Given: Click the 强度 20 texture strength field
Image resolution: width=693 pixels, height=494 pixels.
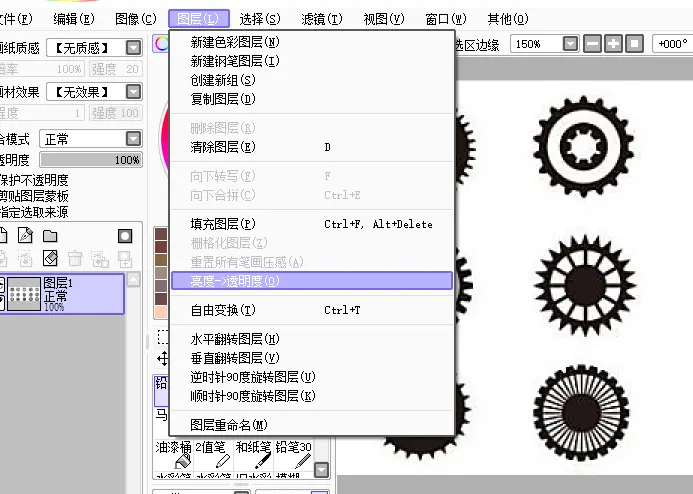Looking at the screenshot, I should coord(116,69).
